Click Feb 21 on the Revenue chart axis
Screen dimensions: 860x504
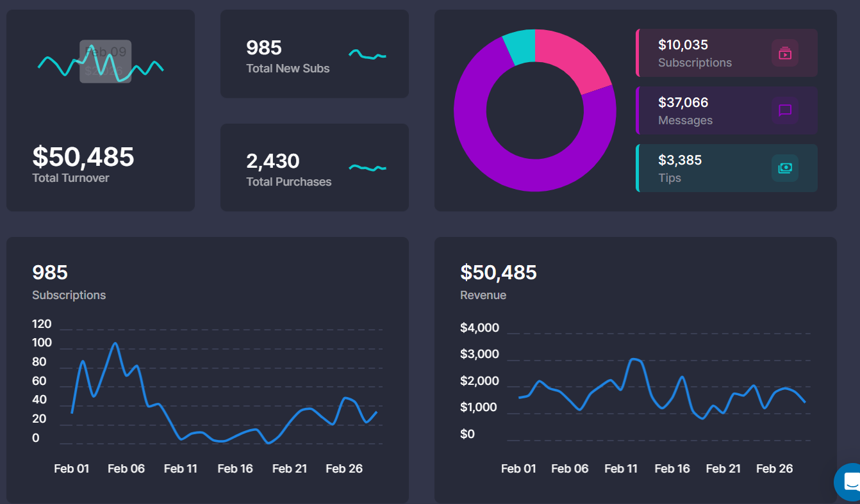(x=724, y=469)
